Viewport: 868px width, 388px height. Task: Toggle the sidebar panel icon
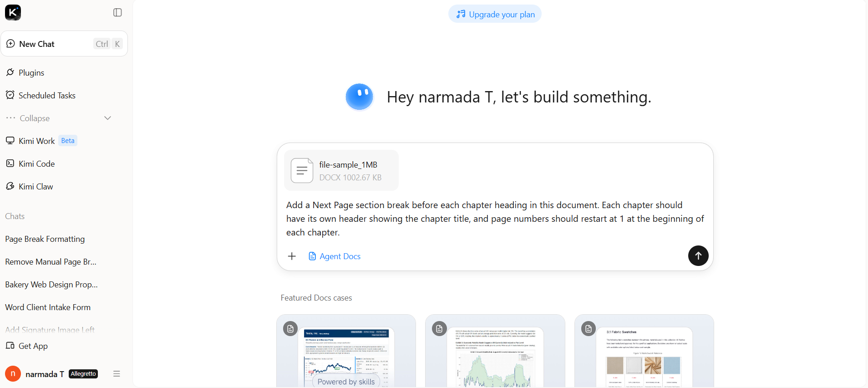tap(117, 12)
